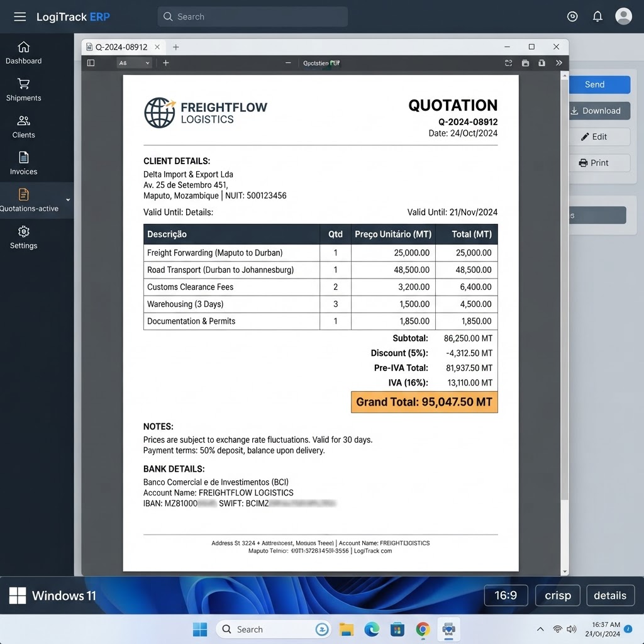Viewport: 644px width, 644px height.
Task: Select the quotation number Q-2024-08912 in document
Action: click(x=468, y=122)
